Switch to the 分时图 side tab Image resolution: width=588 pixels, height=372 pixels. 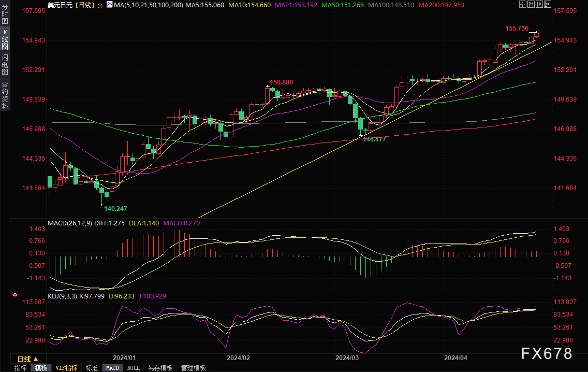click(5, 15)
